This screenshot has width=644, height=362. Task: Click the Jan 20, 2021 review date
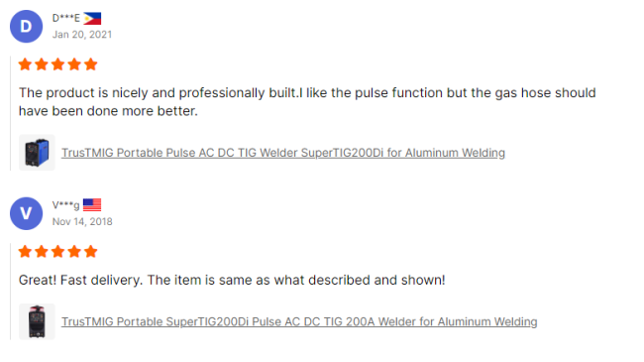click(82, 35)
